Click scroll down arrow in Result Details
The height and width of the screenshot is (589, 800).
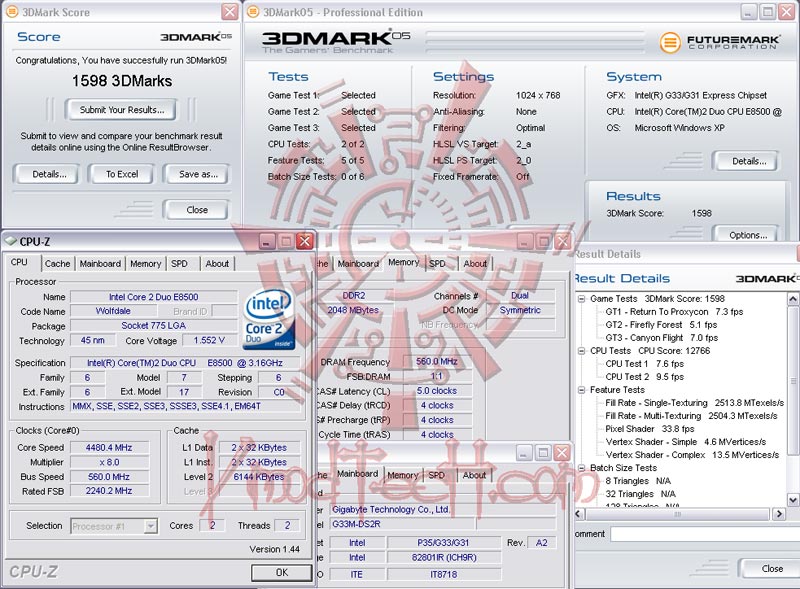point(793,500)
